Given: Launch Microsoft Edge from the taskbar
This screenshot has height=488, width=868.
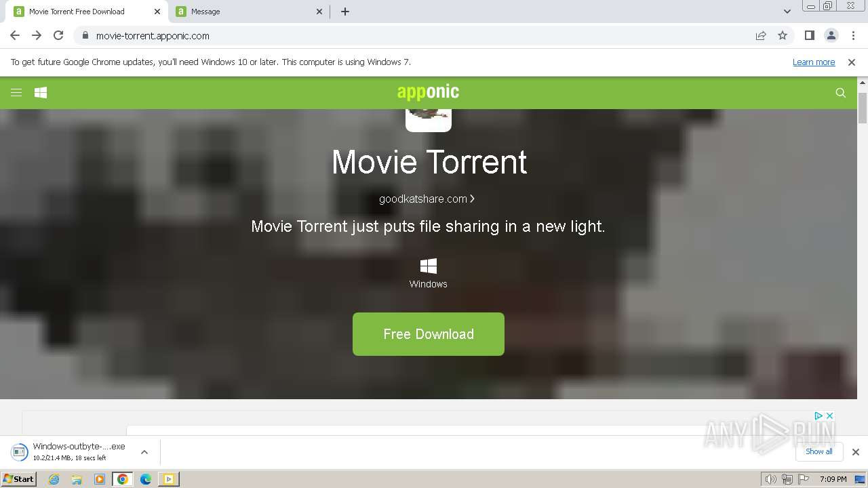Looking at the screenshot, I should [x=146, y=479].
